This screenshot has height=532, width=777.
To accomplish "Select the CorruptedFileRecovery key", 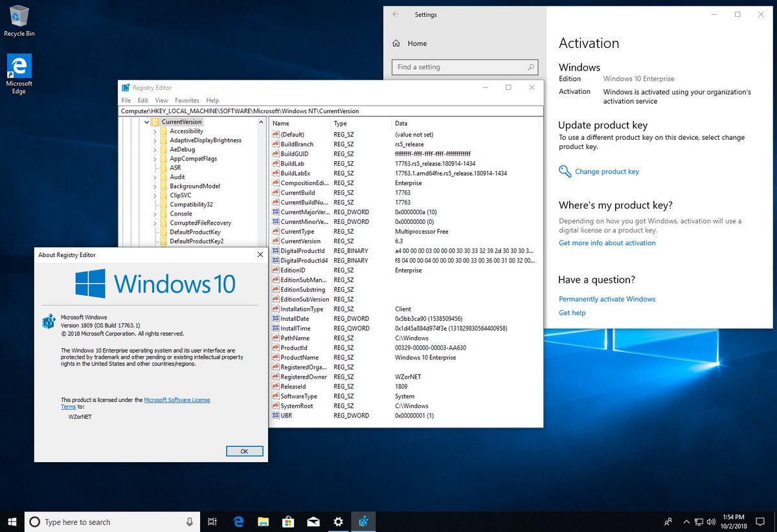I will 200,223.
